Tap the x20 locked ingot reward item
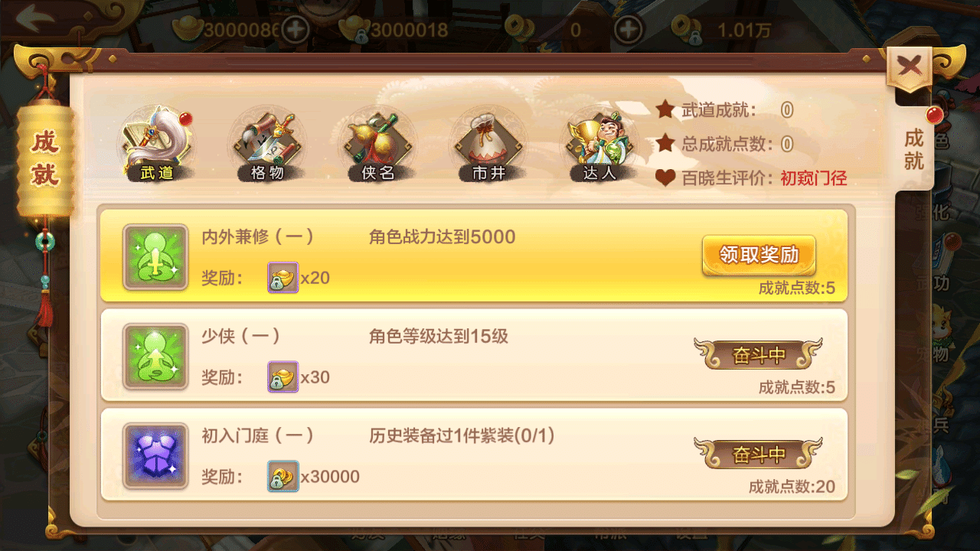The width and height of the screenshot is (980, 551). click(x=283, y=277)
